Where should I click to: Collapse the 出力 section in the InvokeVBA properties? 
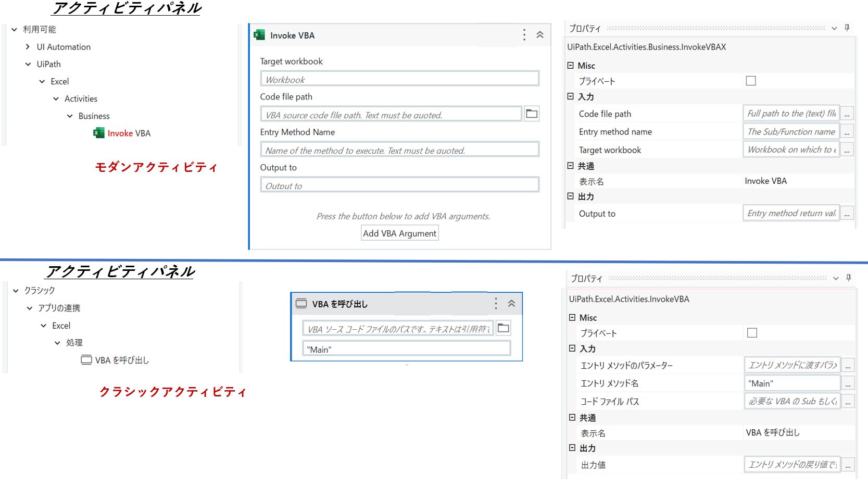(572, 447)
